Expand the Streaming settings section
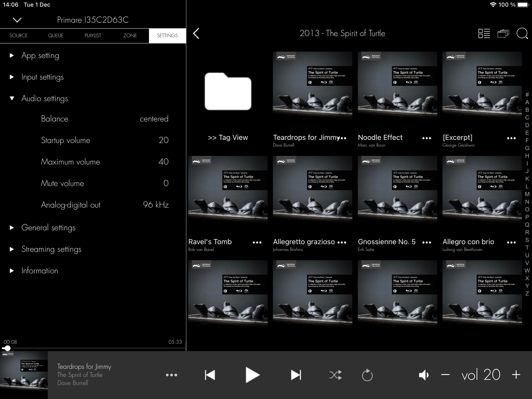The image size is (532, 399). click(x=12, y=249)
